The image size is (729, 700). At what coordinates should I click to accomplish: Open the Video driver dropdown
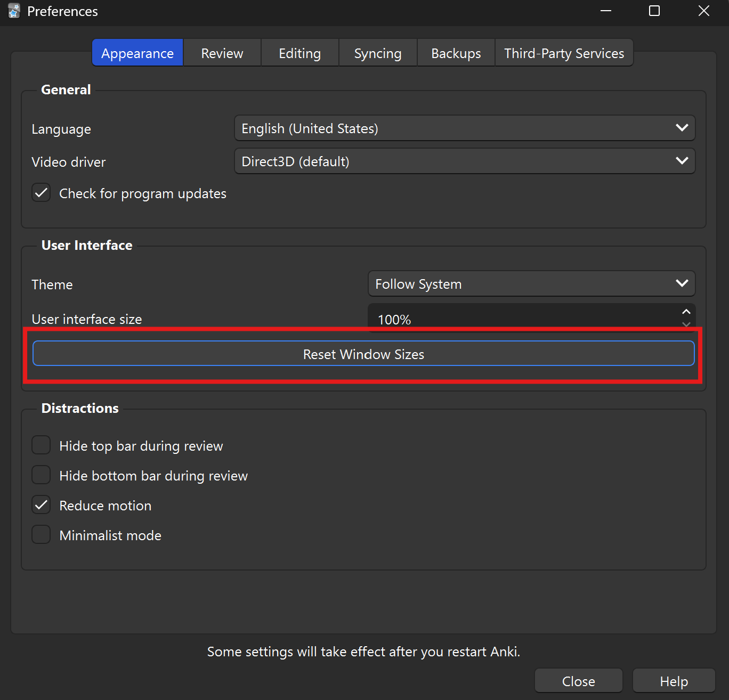click(x=464, y=161)
